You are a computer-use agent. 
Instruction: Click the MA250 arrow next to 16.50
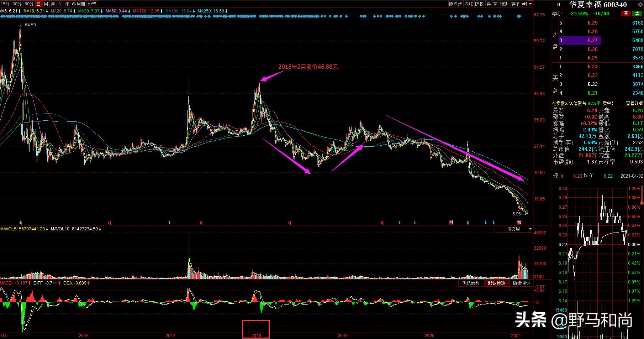226,11
